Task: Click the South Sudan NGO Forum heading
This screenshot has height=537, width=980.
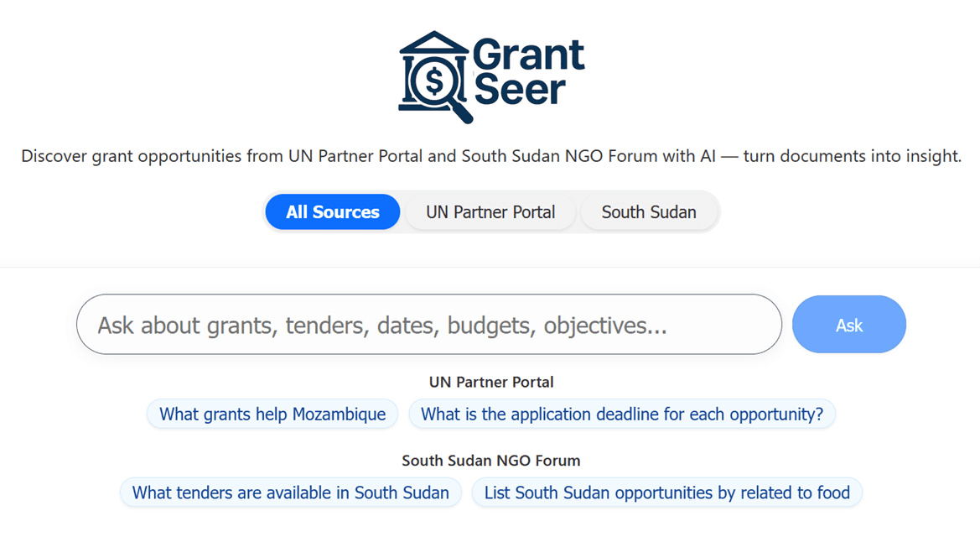Action: 491,461
